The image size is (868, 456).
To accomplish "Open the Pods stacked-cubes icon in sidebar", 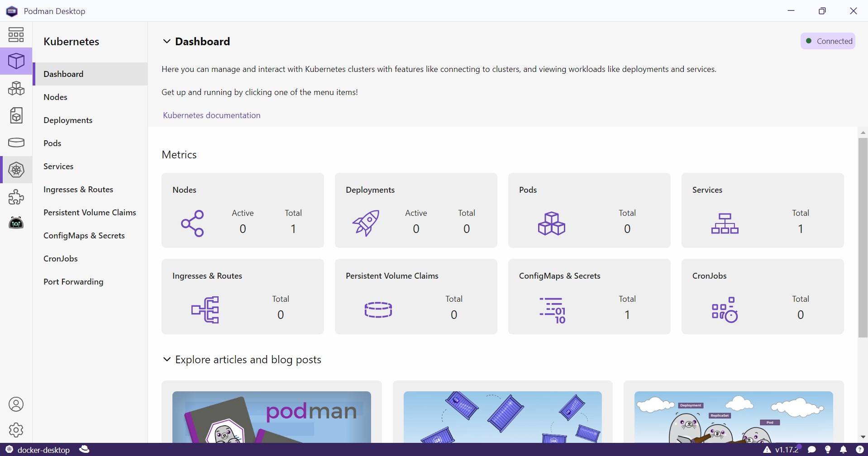I will point(16,88).
